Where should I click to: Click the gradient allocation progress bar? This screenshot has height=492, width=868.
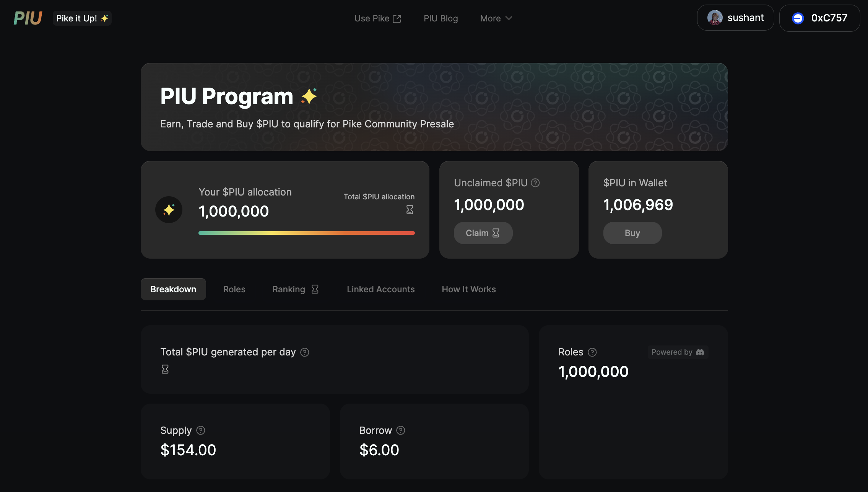307,233
